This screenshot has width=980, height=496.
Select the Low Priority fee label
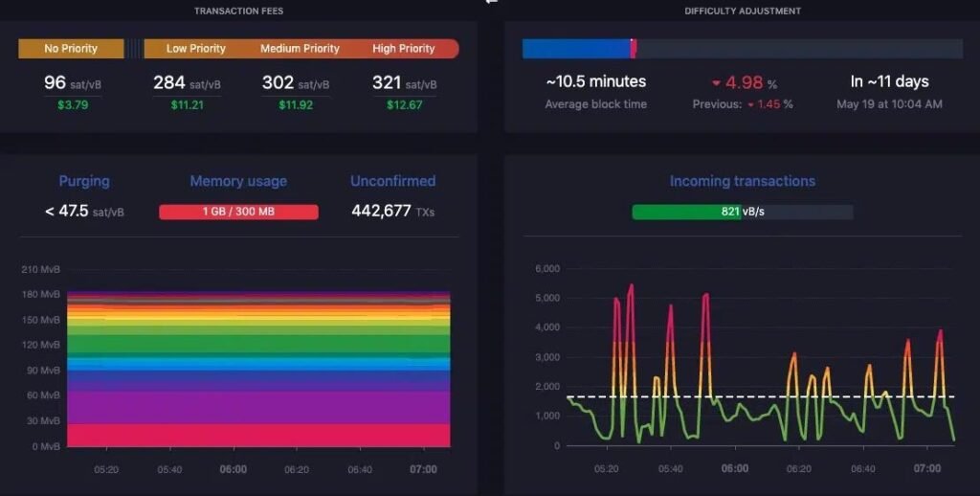[x=195, y=49]
